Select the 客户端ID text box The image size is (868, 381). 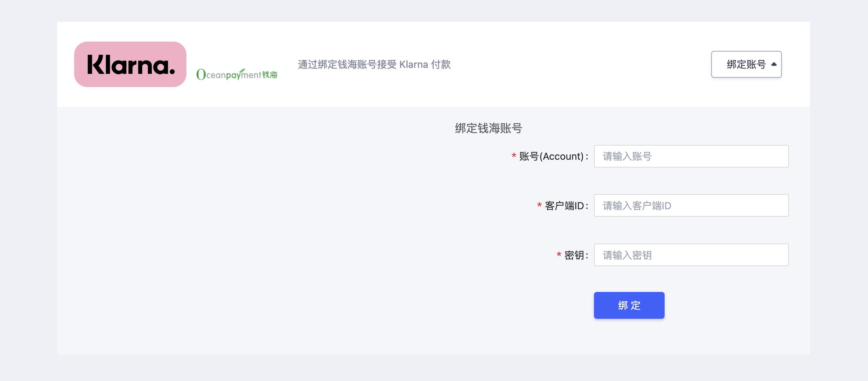point(691,205)
